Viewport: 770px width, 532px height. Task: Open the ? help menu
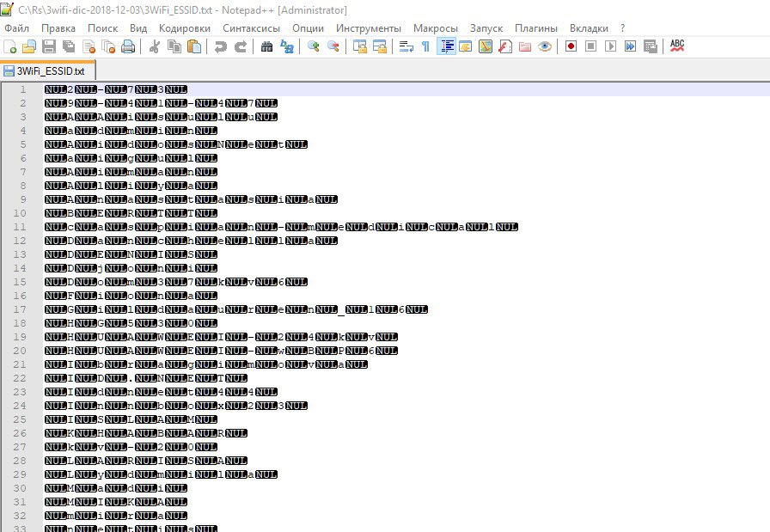coord(623,28)
